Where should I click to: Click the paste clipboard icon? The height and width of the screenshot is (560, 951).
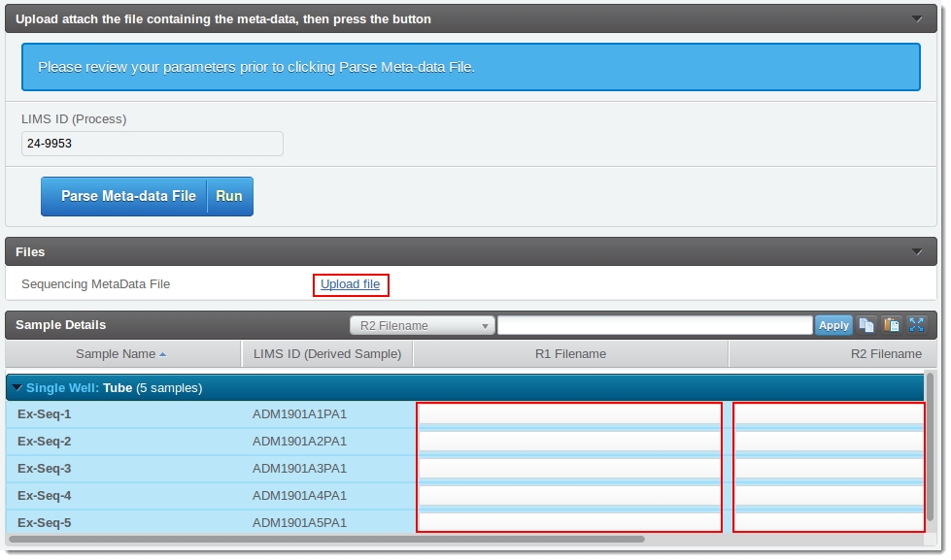point(891,325)
